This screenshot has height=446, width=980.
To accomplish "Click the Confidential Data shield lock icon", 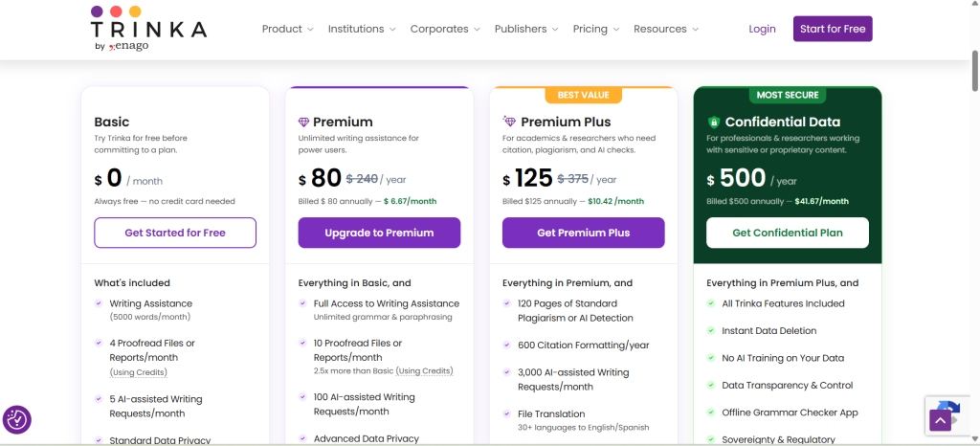I will tap(713, 123).
